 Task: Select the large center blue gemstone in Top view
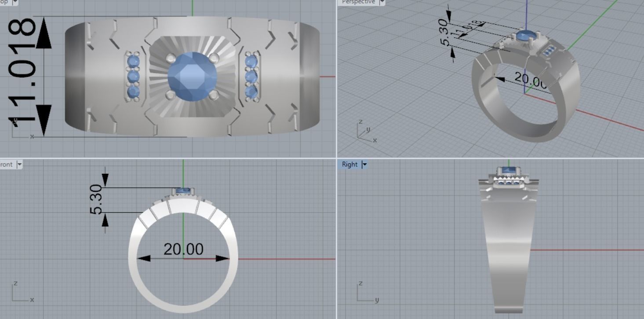click(192, 77)
